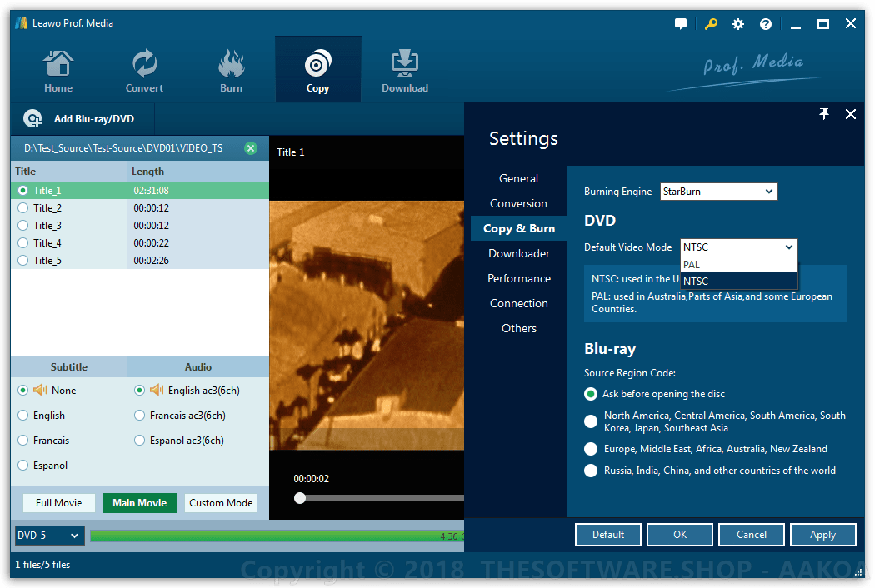Select the Title_4 radio button

point(22,242)
